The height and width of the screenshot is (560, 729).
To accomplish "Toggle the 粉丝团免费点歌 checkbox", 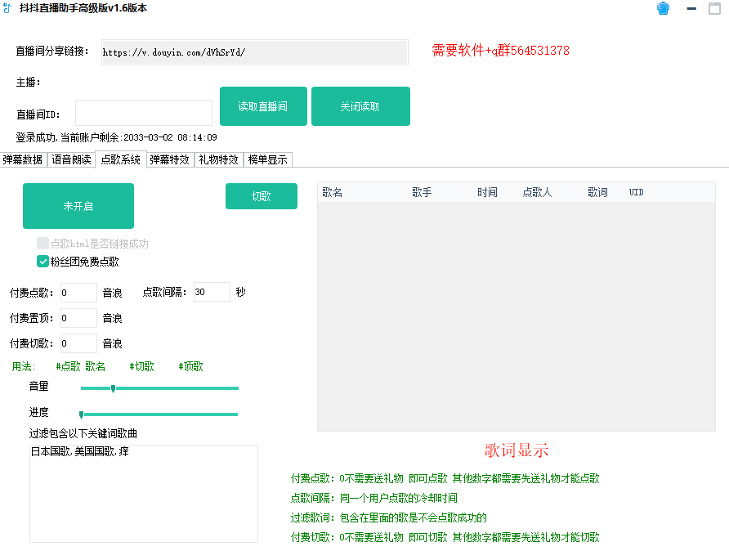I will pyautogui.click(x=42, y=261).
